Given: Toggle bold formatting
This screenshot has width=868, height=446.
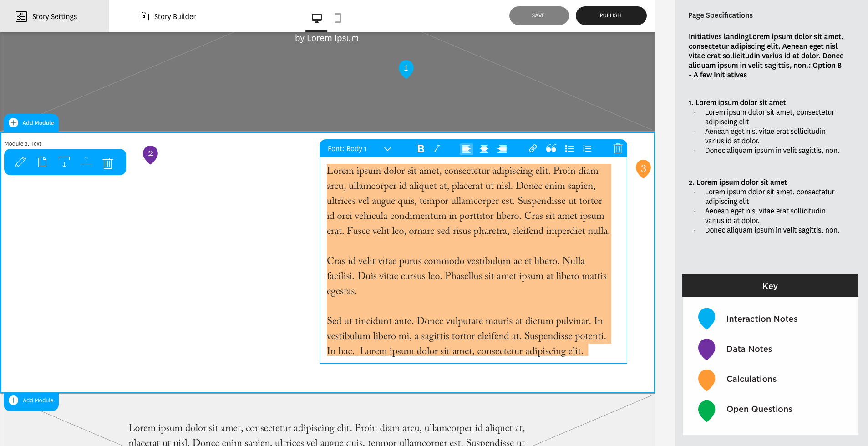Looking at the screenshot, I should click(421, 149).
